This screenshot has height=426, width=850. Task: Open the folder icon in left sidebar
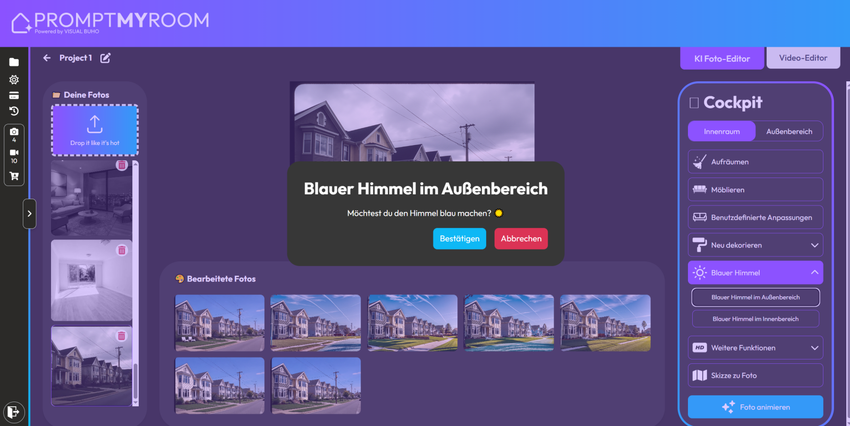click(x=14, y=62)
